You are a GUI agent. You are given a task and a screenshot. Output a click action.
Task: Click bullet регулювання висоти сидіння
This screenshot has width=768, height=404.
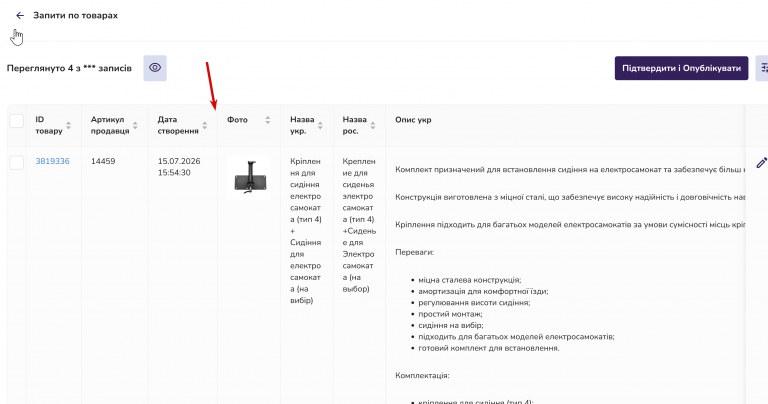tap(474, 303)
